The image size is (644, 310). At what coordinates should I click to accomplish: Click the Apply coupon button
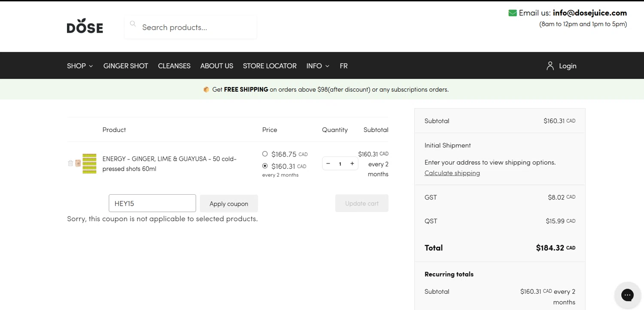coord(229,203)
